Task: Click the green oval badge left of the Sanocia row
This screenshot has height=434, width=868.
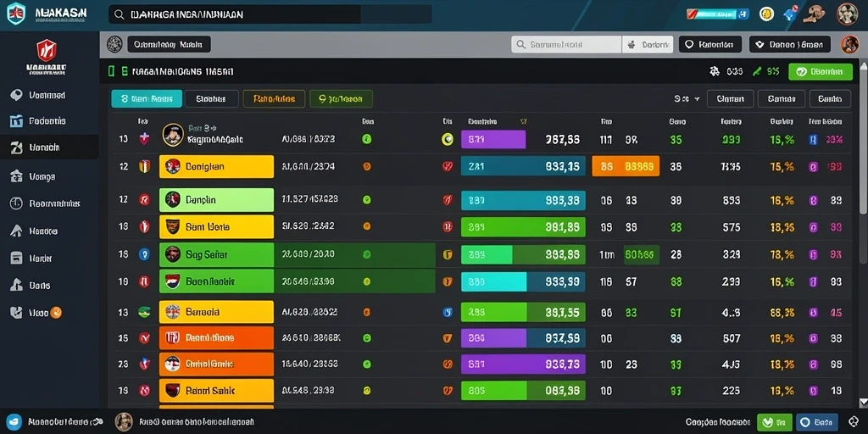Action: click(144, 312)
